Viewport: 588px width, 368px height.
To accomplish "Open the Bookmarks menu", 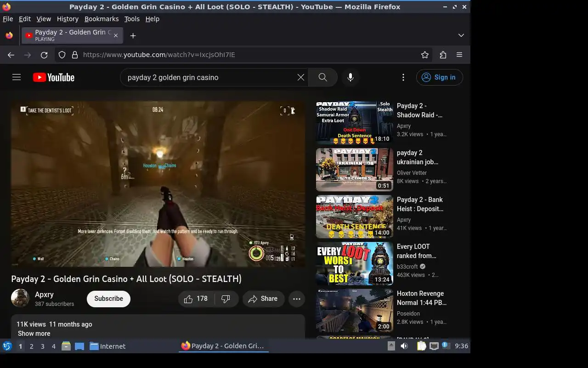I will click(x=102, y=19).
